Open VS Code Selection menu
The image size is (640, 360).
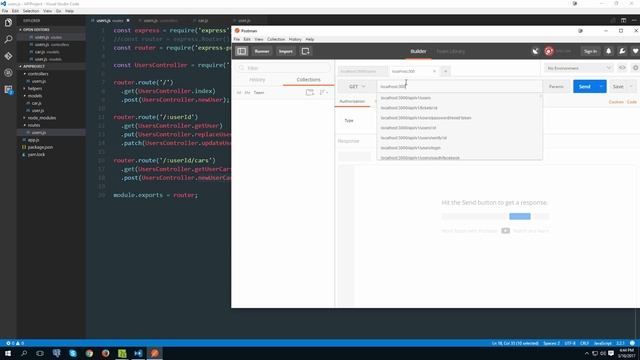[31, 11]
